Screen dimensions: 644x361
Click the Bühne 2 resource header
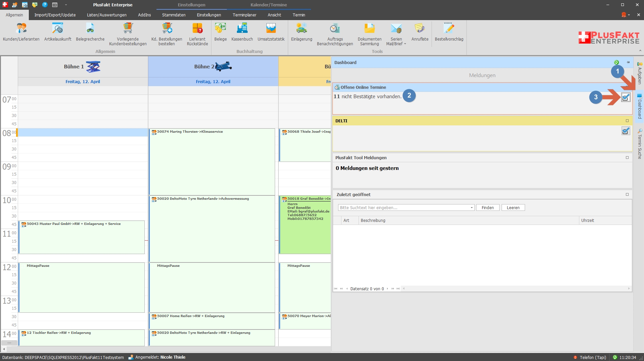coord(213,67)
